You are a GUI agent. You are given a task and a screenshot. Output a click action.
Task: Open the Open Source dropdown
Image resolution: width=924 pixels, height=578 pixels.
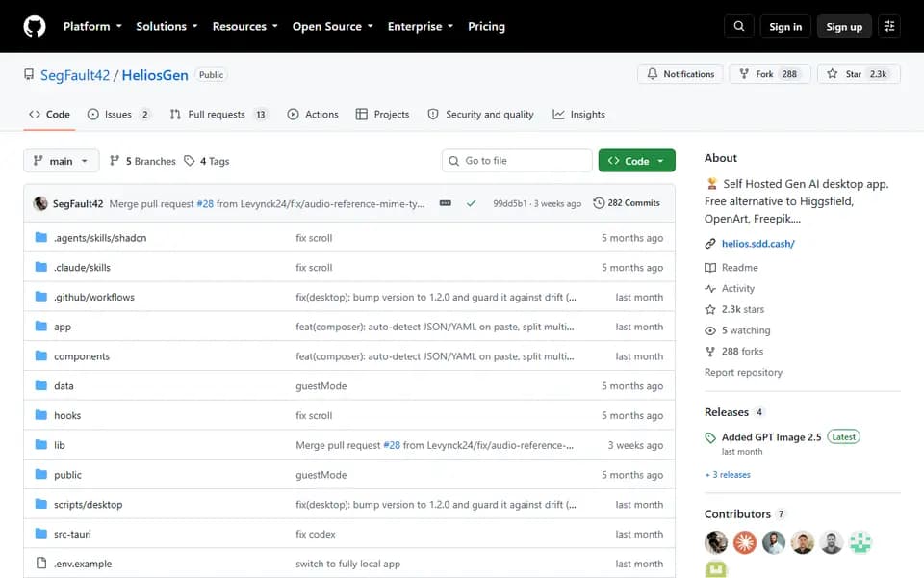pyautogui.click(x=333, y=27)
